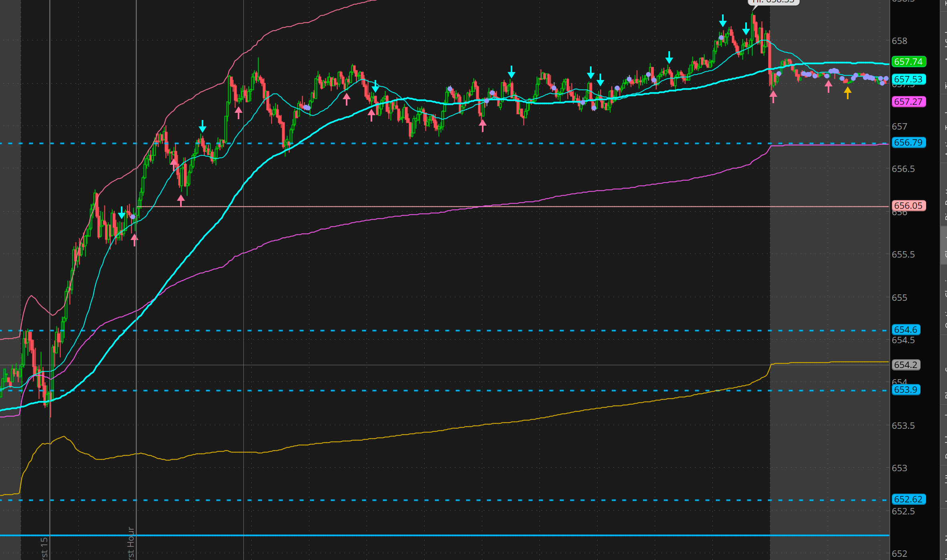Click the First 15 vertical time marker
This screenshot has width=947, height=560.
(44, 548)
